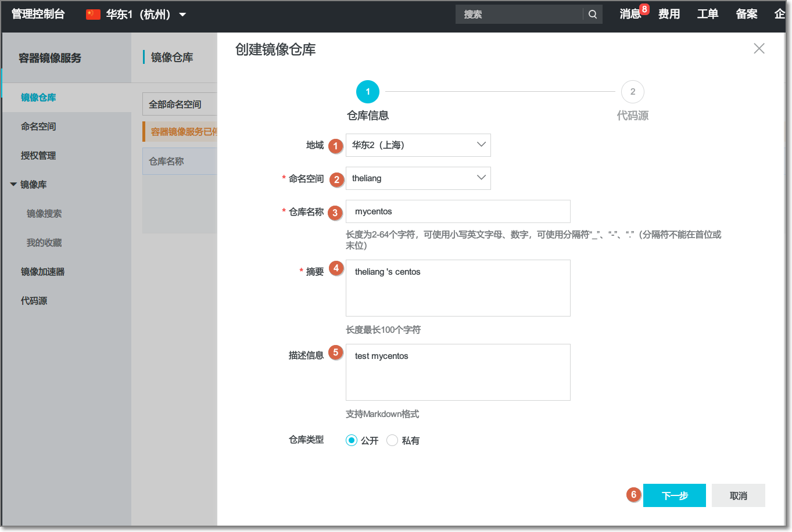The height and width of the screenshot is (532, 792).
Task: Click the search magnifier icon
Action: [592, 14]
